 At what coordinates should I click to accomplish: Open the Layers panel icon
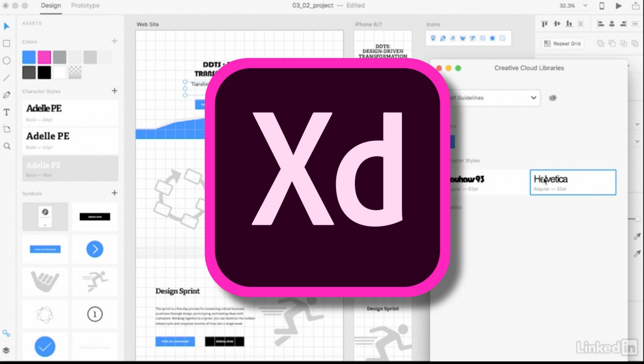coord(6,350)
